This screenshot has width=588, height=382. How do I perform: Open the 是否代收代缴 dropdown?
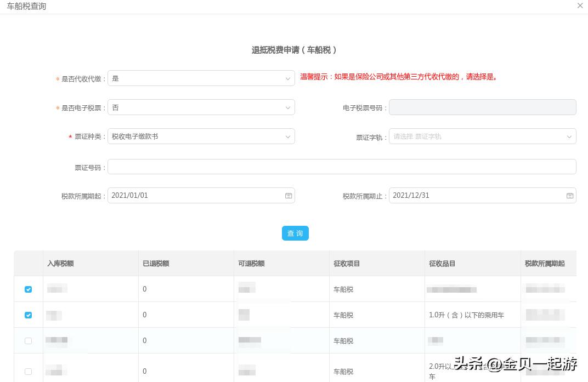pyautogui.click(x=201, y=78)
